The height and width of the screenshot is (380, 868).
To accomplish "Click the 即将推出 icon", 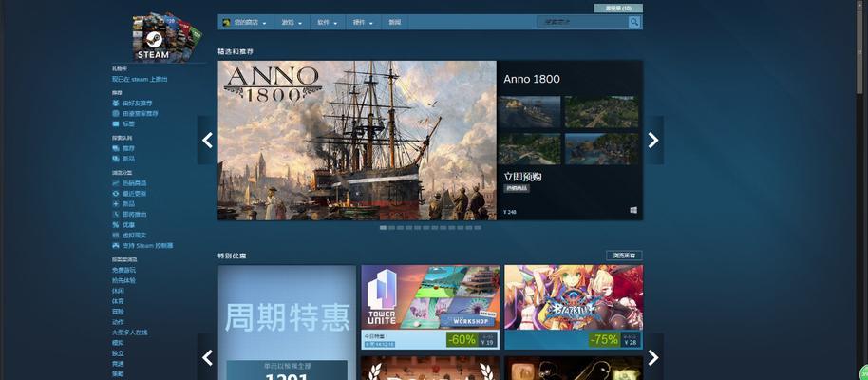I will [x=116, y=215].
